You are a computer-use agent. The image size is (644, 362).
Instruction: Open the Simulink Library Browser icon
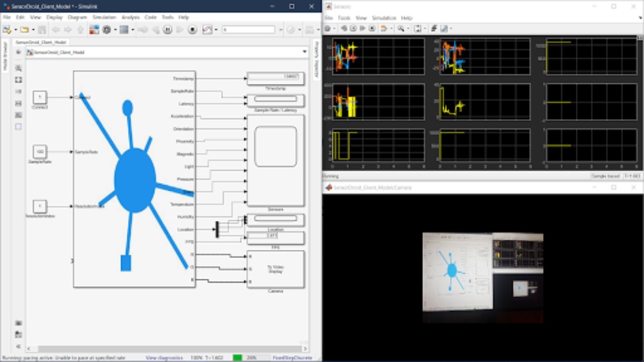coord(94,30)
